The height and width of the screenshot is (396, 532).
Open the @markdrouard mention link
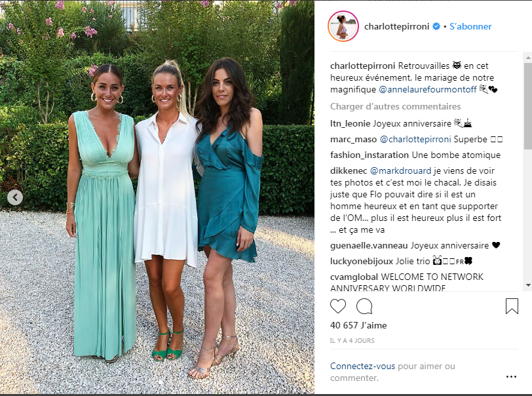click(x=400, y=170)
